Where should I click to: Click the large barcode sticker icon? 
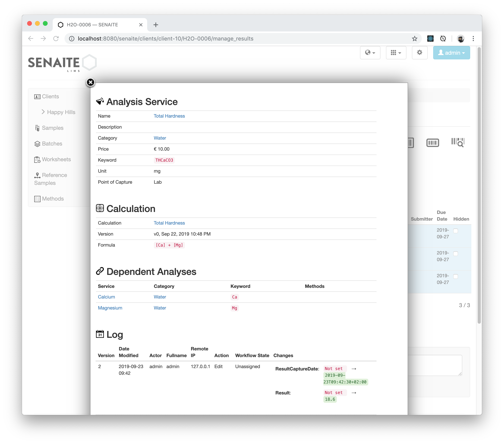click(x=433, y=143)
